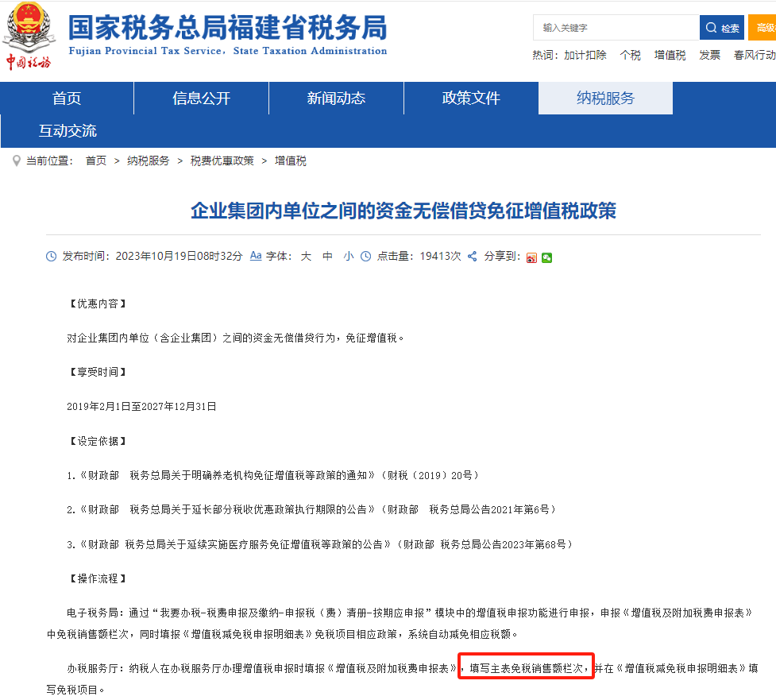The height and width of the screenshot is (700, 776).
Task: Click the Aa font size icon
Action: tap(254, 256)
